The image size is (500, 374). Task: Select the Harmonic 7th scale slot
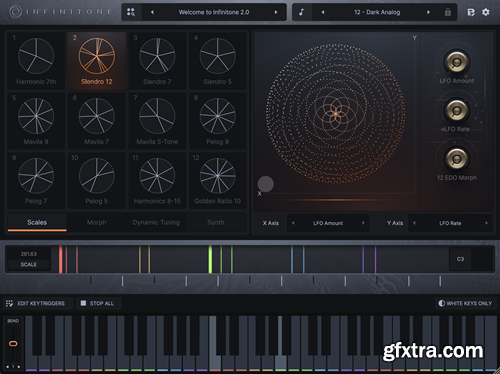(x=36, y=61)
